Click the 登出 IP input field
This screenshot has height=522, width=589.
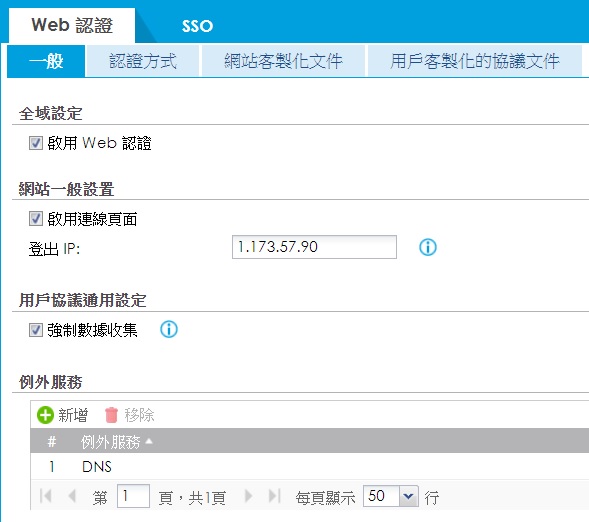point(314,247)
